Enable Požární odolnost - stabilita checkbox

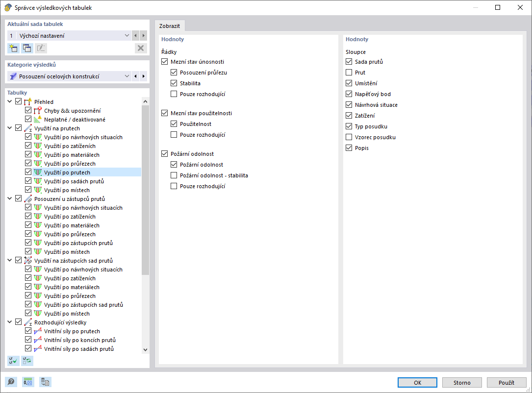(x=174, y=175)
